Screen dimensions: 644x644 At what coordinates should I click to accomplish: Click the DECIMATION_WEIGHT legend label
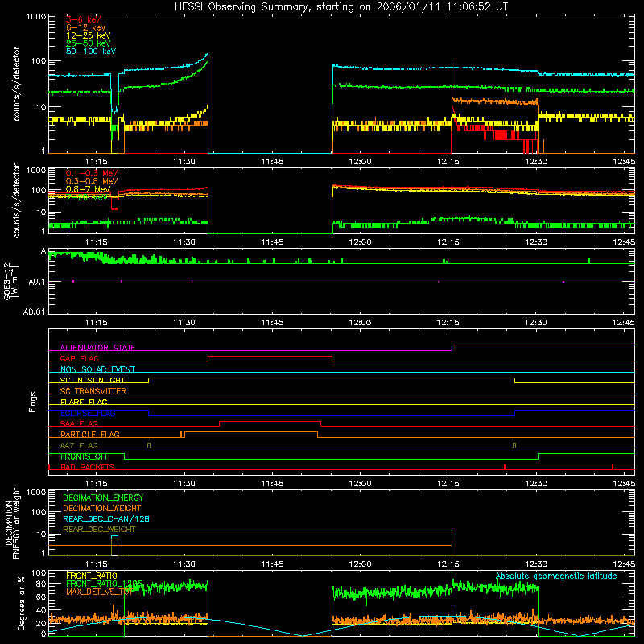(x=102, y=509)
